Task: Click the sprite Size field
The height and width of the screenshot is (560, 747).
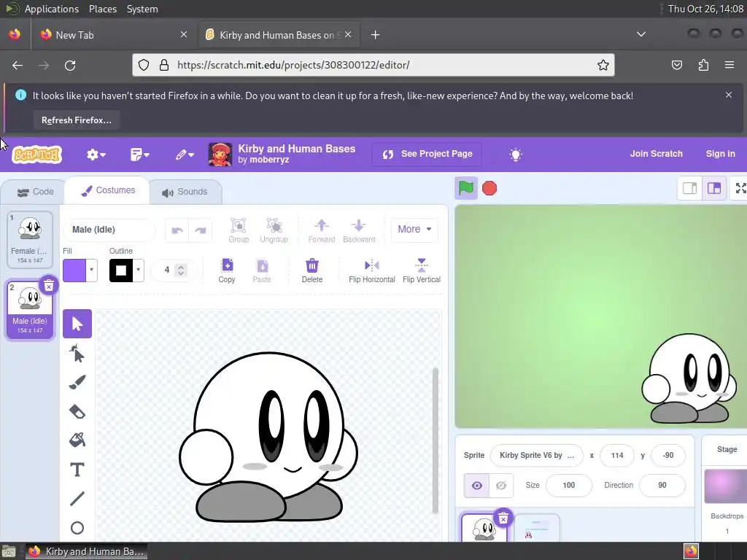Action: pos(568,485)
